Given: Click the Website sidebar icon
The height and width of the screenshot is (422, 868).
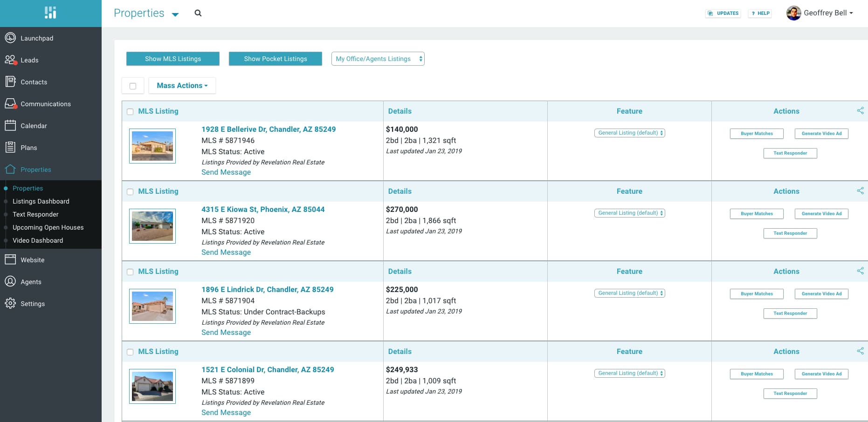Looking at the screenshot, I should click(10, 259).
